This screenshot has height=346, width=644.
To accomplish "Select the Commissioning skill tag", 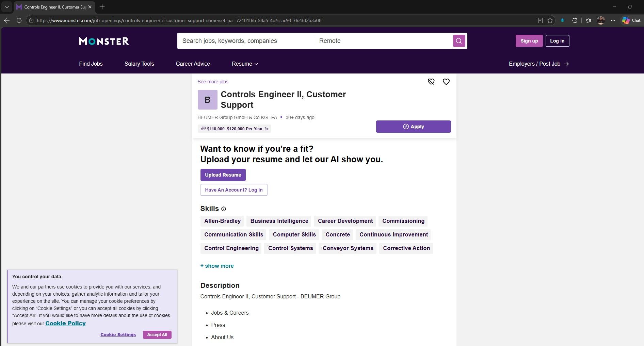I will 403,221.
